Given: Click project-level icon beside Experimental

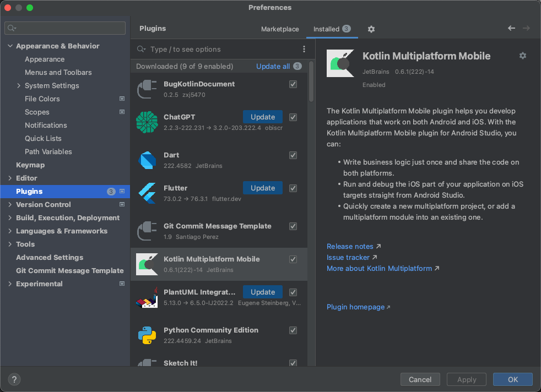Looking at the screenshot, I should [122, 284].
